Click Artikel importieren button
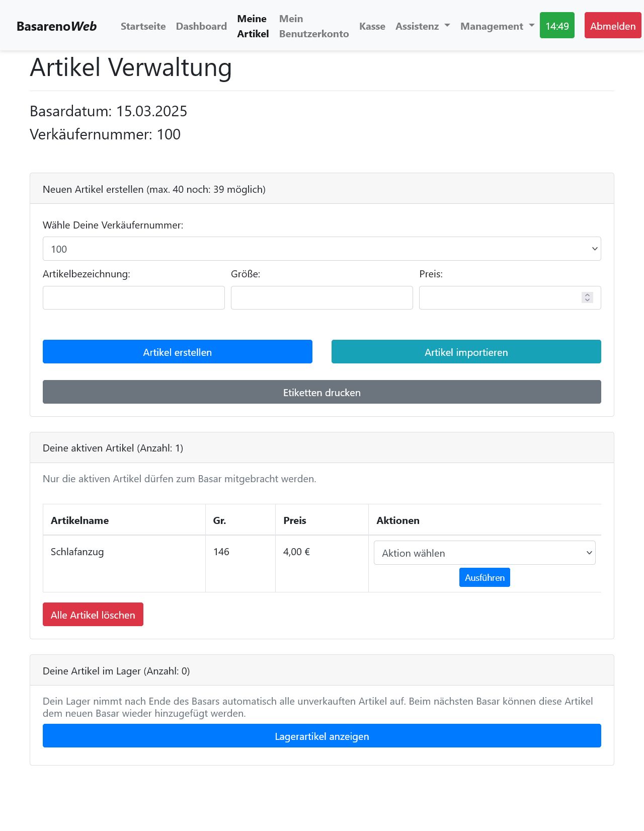The image size is (644, 831). 466,352
